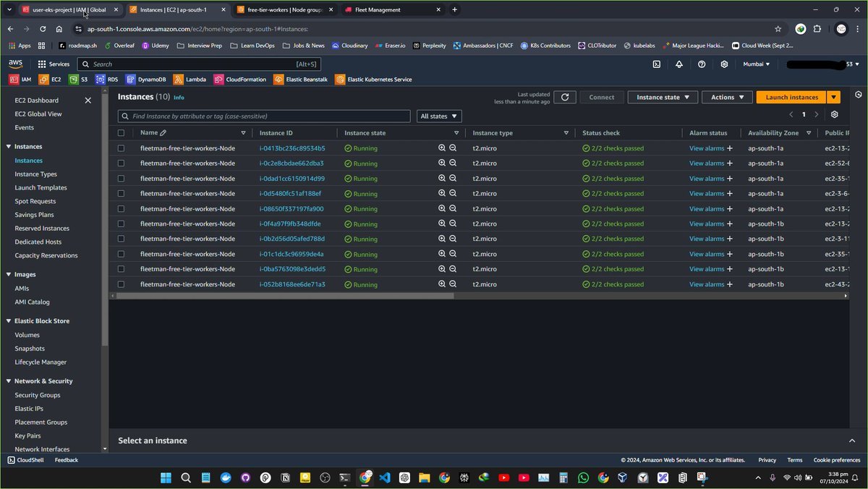Select checkbox for instance i-0413bc236c89534b5

[x=121, y=148]
